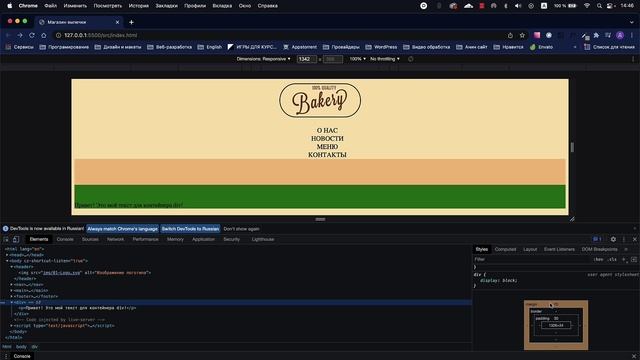The width and height of the screenshot is (640, 360).
Task: Open the console drawer three-dot menu
Action: point(6,356)
